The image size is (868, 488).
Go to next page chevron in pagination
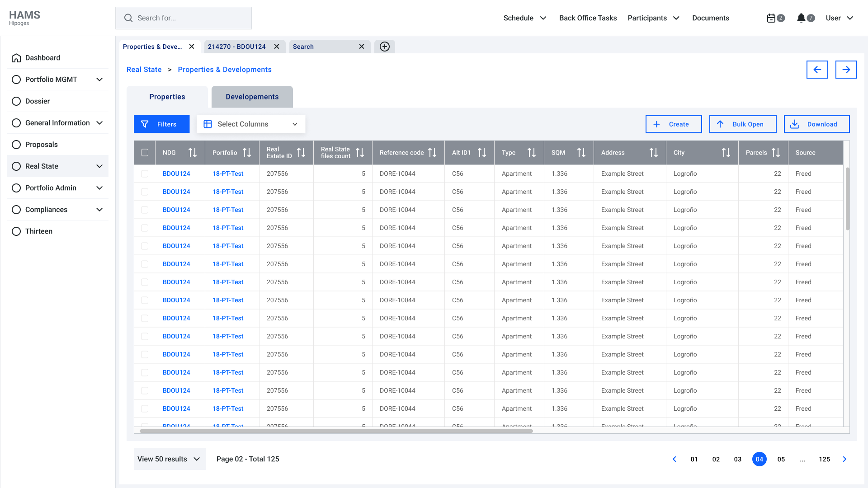coord(844,459)
